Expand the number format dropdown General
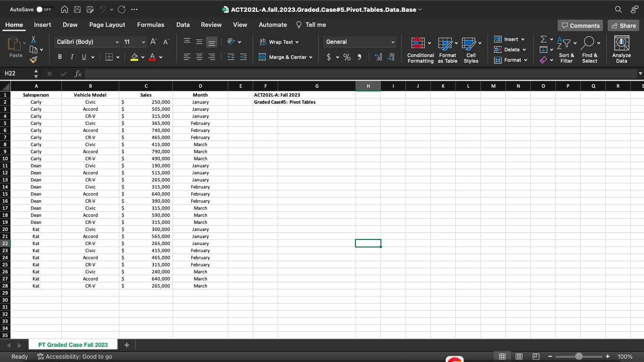The width and height of the screenshot is (644, 362). (392, 42)
